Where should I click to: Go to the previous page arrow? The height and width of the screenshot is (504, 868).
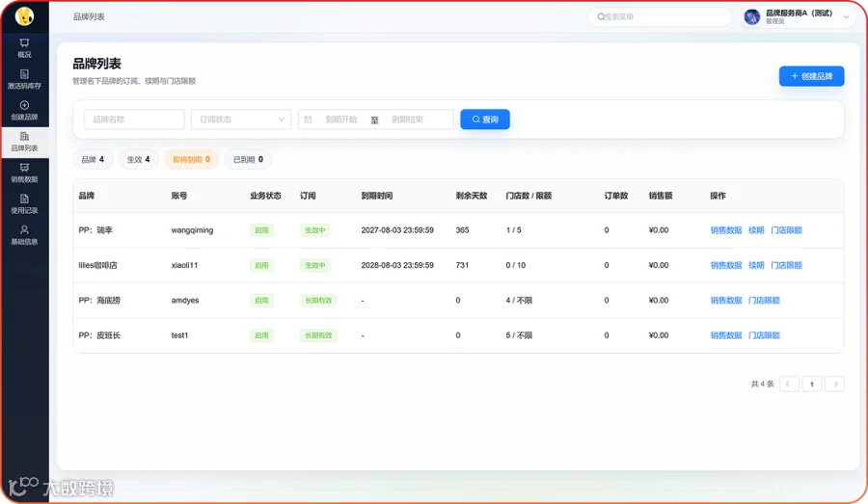789,384
